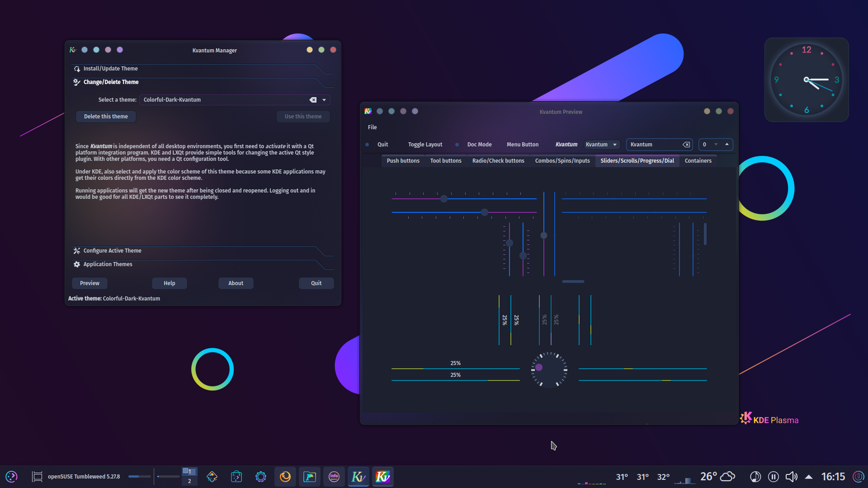Open the 26° weather widget

coord(717,477)
